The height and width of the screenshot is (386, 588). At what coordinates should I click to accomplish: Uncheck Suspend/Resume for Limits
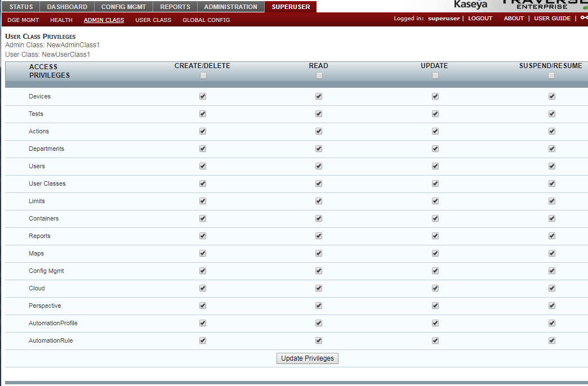click(552, 201)
